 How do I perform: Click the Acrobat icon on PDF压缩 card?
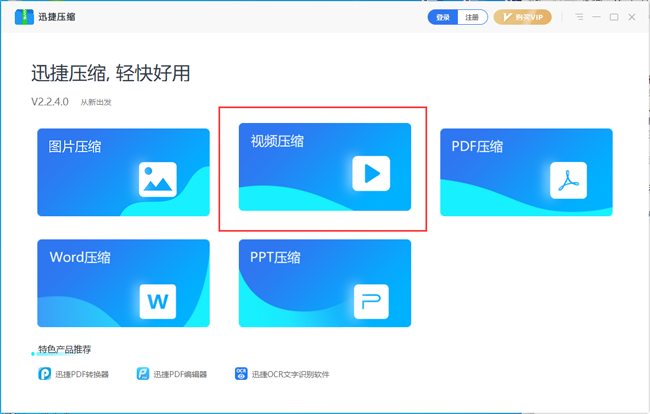pos(568,180)
